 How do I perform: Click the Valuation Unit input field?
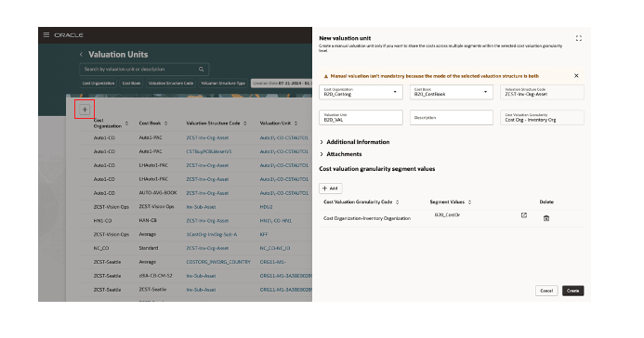pyautogui.click(x=361, y=118)
